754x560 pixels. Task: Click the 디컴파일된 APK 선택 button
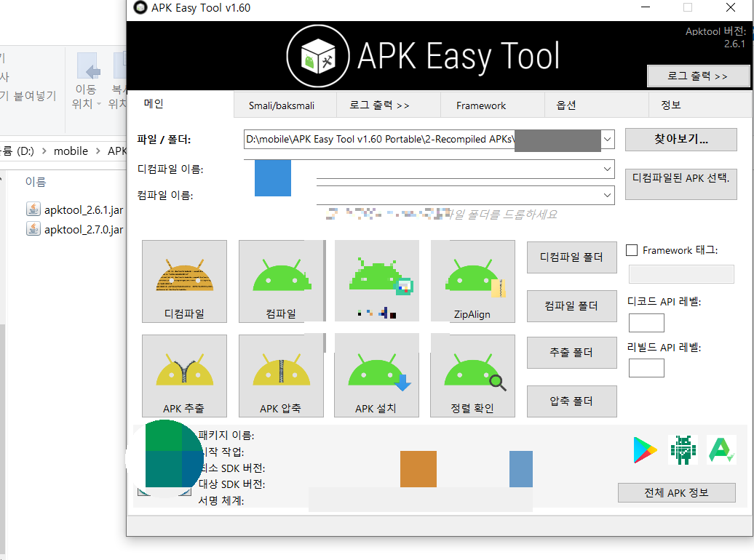click(x=681, y=183)
